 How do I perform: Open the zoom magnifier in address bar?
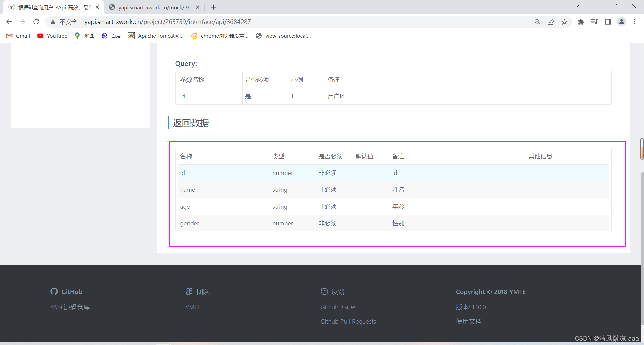click(x=537, y=22)
